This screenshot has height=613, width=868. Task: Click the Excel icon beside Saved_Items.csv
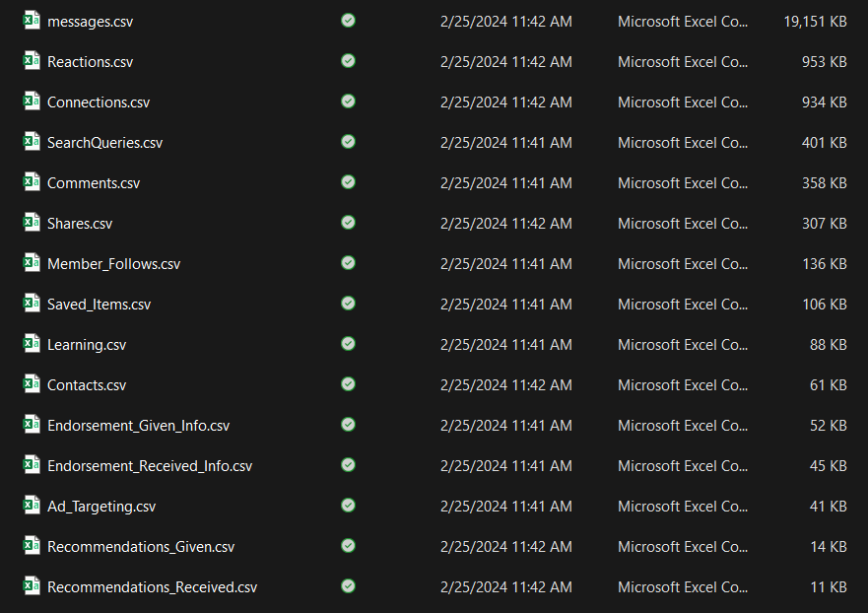pyautogui.click(x=32, y=304)
